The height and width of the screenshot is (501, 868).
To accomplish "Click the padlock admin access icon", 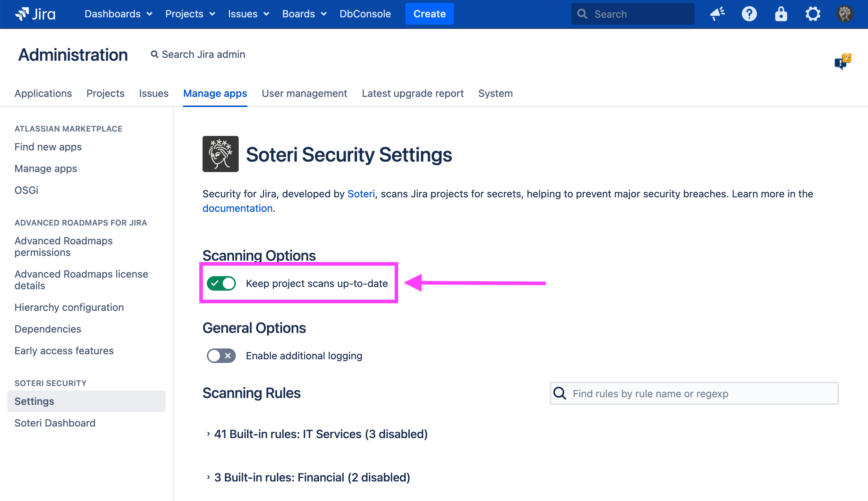I will click(781, 14).
